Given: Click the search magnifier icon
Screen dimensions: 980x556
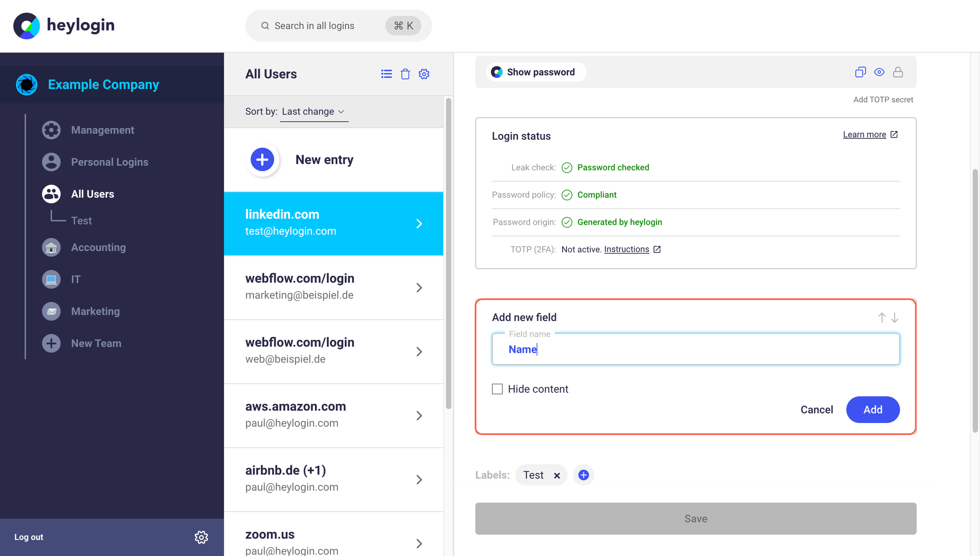Looking at the screenshot, I should (x=265, y=26).
